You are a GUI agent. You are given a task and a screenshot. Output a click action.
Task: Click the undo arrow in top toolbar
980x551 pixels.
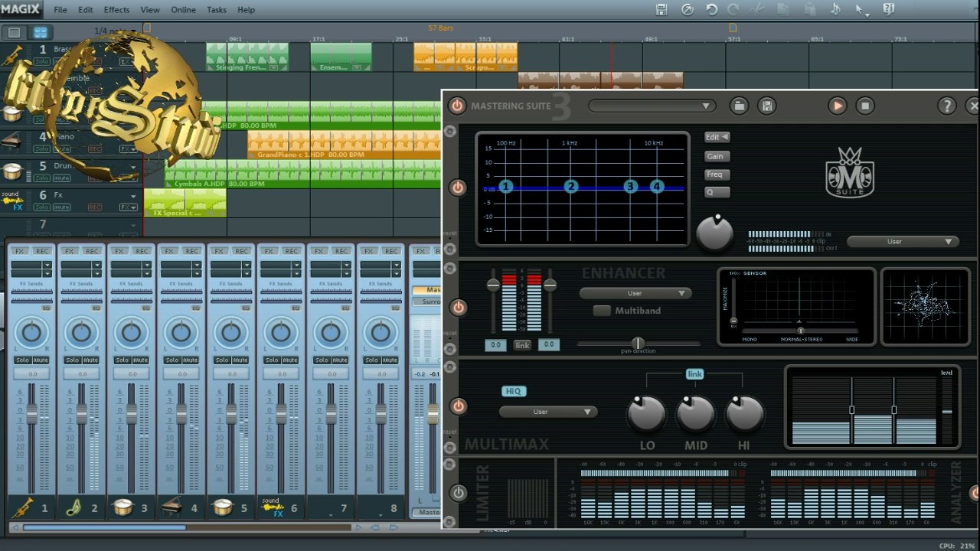712,10
